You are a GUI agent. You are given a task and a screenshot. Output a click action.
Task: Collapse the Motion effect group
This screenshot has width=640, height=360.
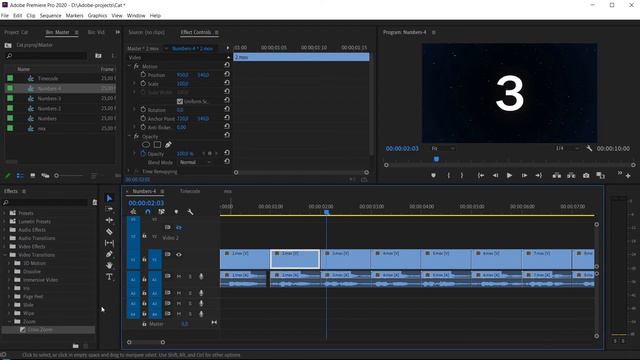(129, 66)
